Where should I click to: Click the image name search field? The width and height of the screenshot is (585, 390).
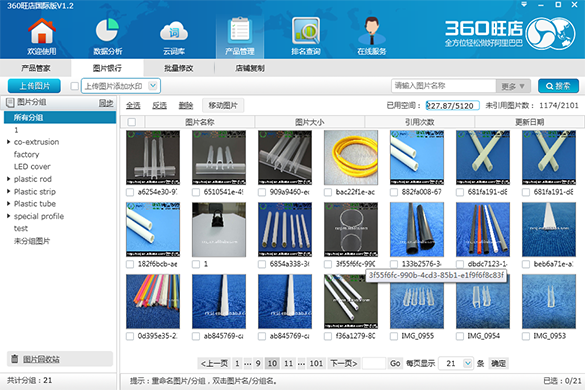(444, 86)
